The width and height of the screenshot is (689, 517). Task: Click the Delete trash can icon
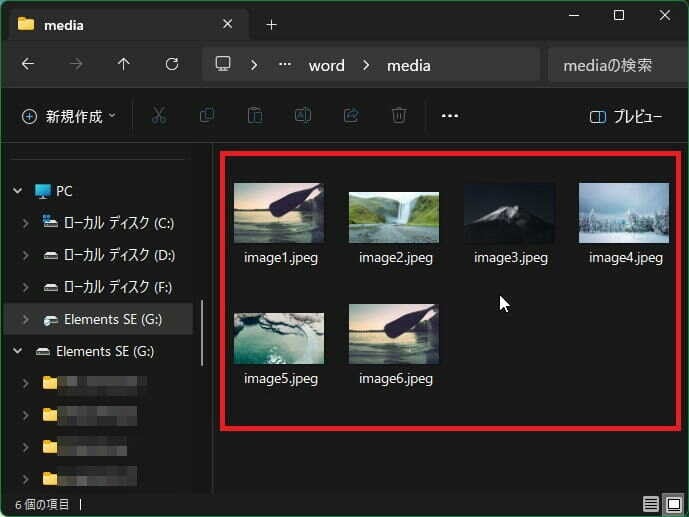399,116
